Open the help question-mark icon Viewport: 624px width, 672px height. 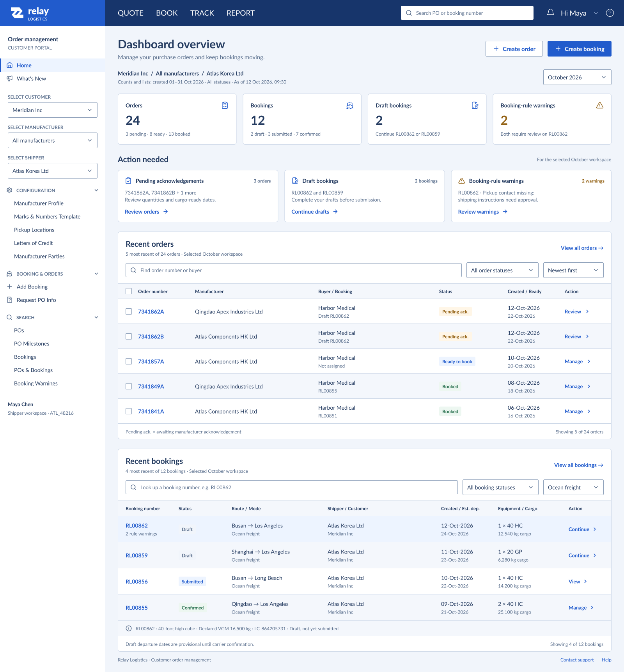click(x=610, y=13)
